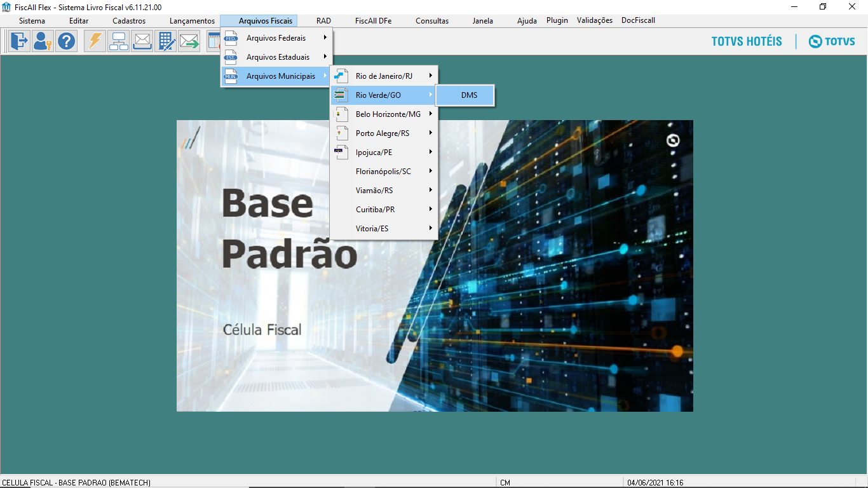The image size is (868, 488).
Task: Click the Belo Horizonte/MG file icon
Action: tap(341, 114)
